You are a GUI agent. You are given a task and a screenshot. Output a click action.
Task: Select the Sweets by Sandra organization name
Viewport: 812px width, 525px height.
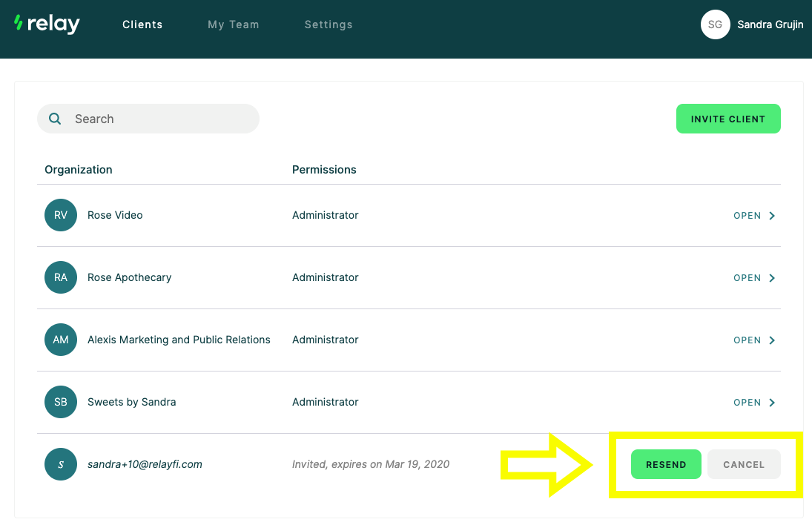click(131, 402)
